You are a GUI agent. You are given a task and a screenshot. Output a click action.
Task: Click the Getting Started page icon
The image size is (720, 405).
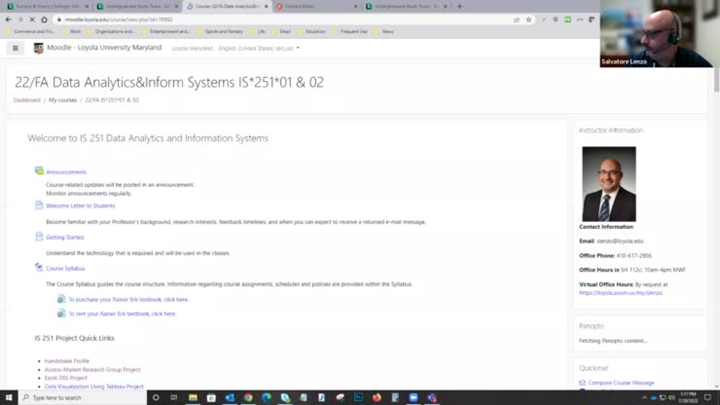39,237
